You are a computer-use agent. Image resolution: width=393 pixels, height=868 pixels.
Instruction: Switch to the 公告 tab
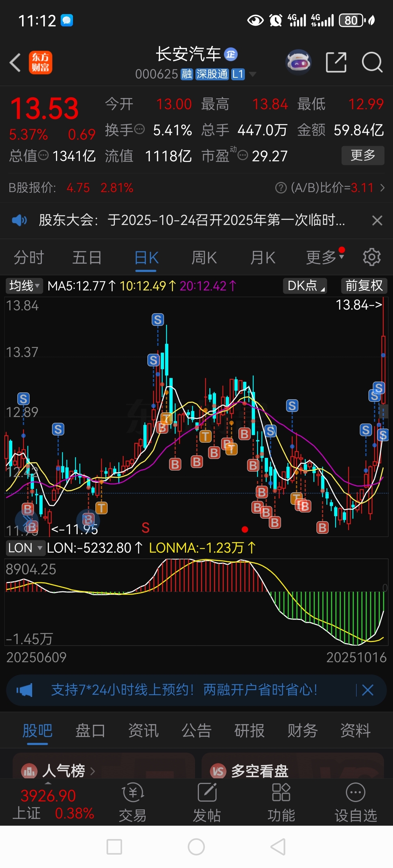(196, 731)
